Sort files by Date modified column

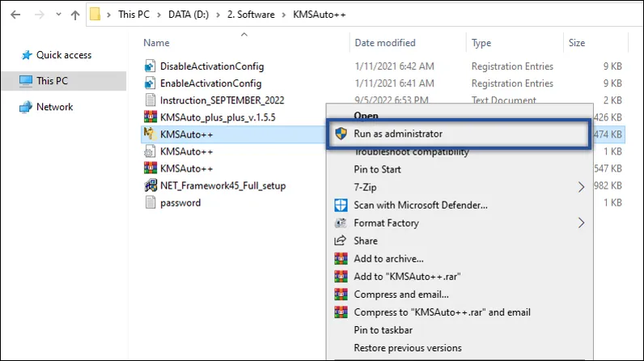coord(385,43)
